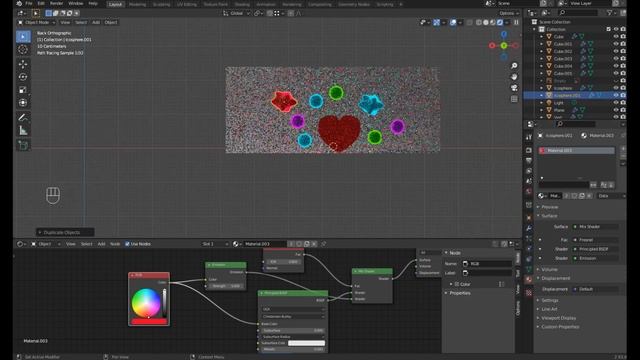Switch to Modeling workspace tab
The width and height of the screenshot is (640, 360).
coord(137,4)
